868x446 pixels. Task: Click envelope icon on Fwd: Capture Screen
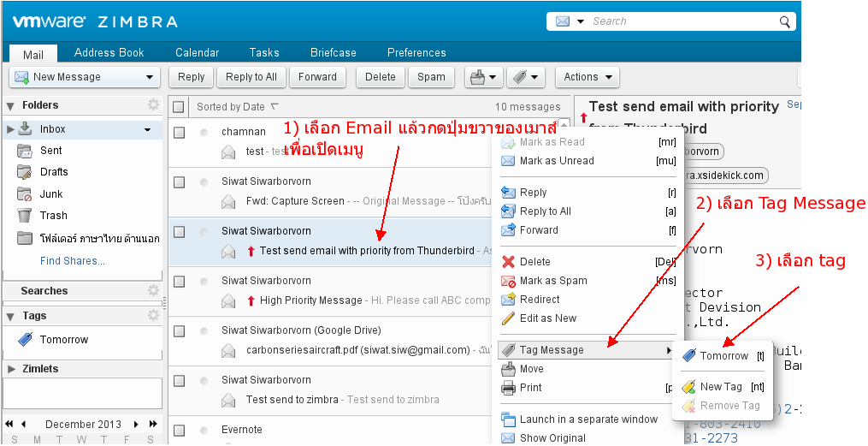pos(228,202)
